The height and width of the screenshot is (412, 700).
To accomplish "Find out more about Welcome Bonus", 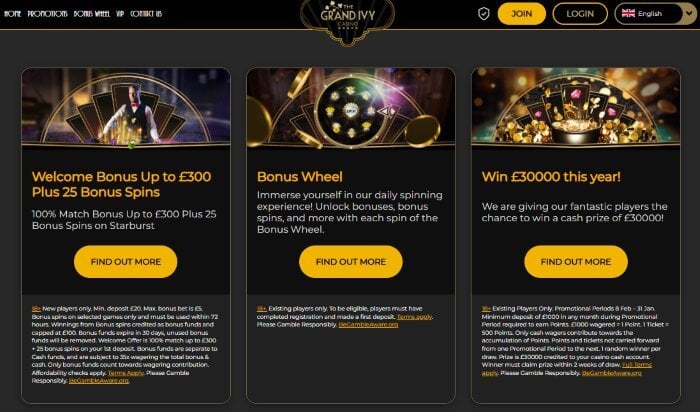I will coord(125,262).
